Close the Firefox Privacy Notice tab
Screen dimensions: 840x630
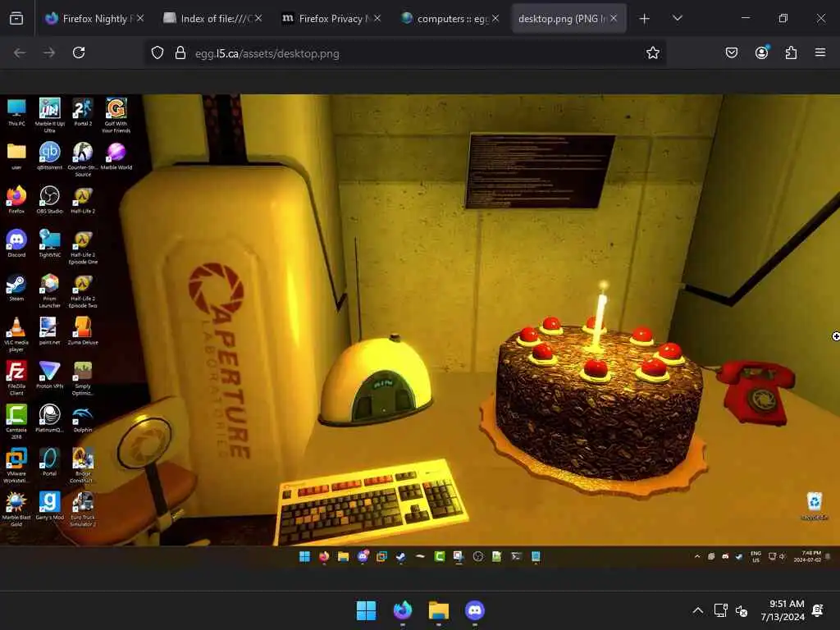[x=377, y=18]
